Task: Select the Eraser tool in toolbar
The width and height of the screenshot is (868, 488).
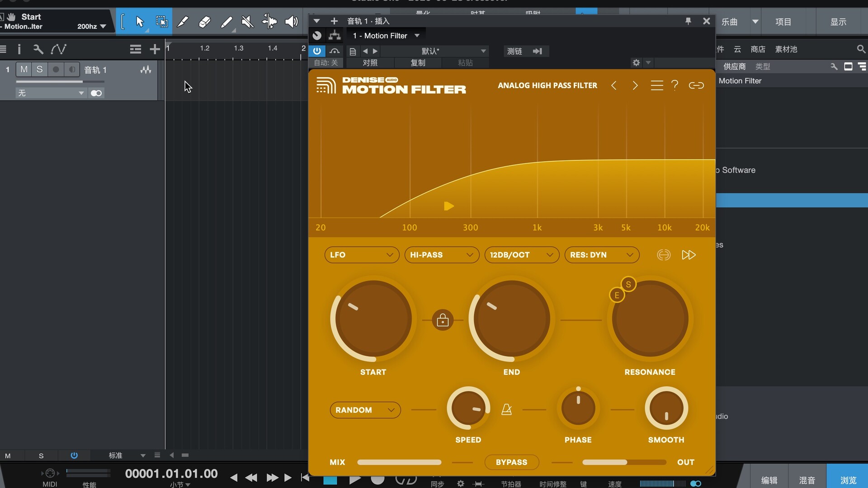Action: pyautogui.click(x=204, y=21)
